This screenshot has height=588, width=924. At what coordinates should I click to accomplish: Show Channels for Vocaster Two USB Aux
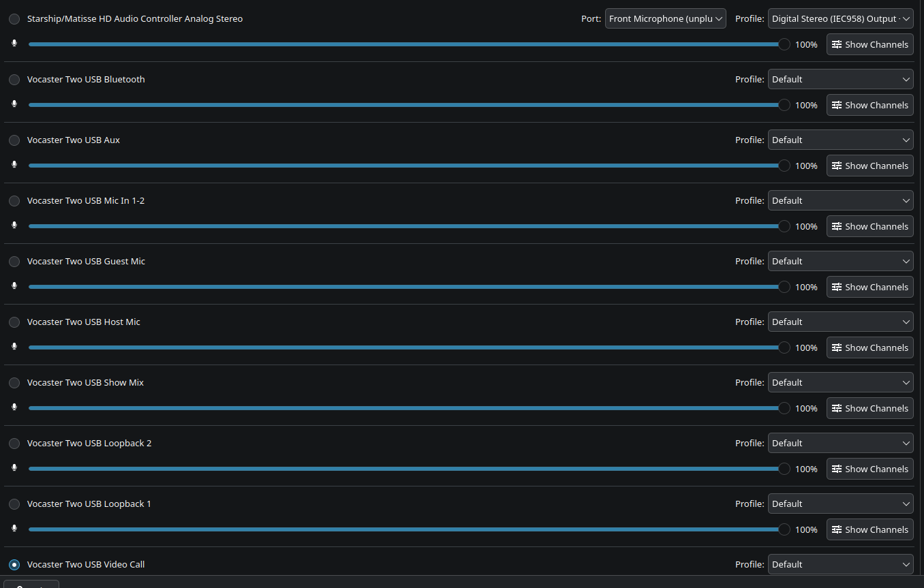click(869, 165)
